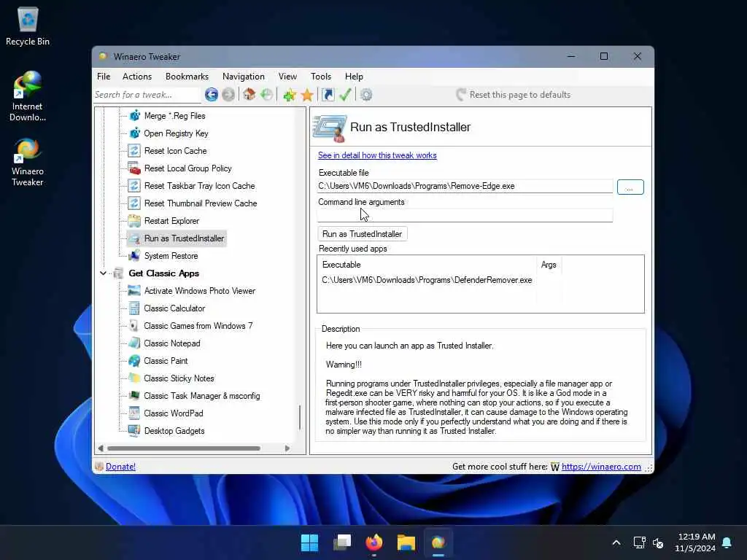Open Recycle Bin on the desktop
Image resolution: width=747 pixels, height=560 pixels.
28,27
